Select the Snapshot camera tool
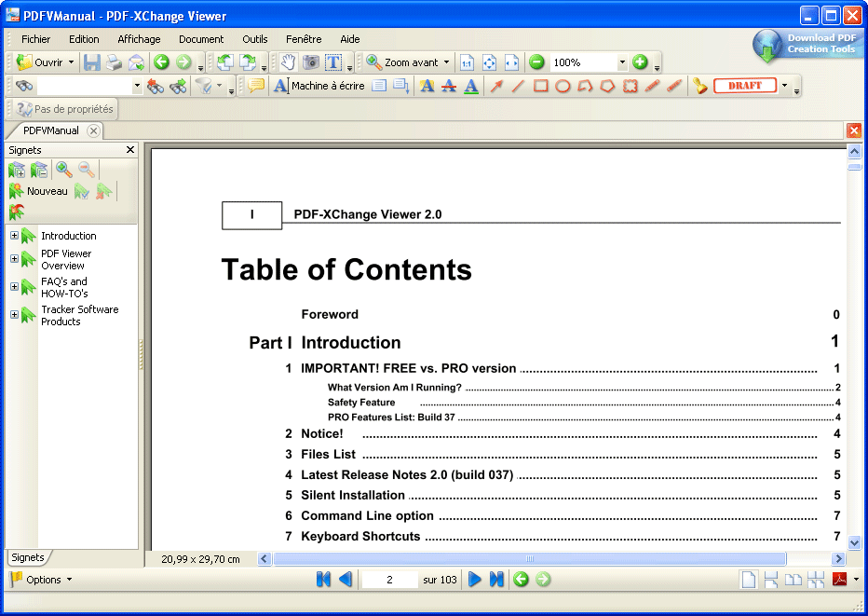The width and height of the screenshot is (868, 616). (x=311, y=62)
